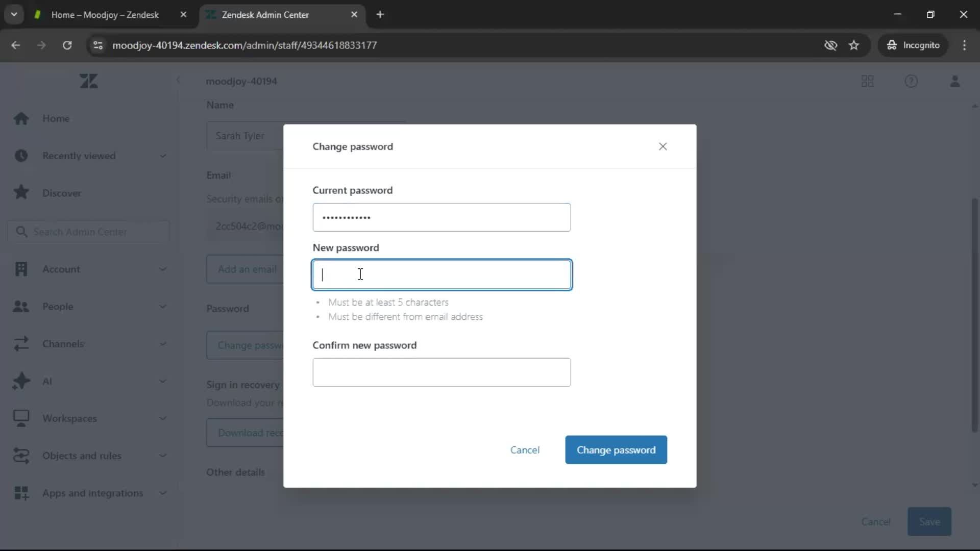
Task: Close the Change password dialog
Action: pos(663,146)
